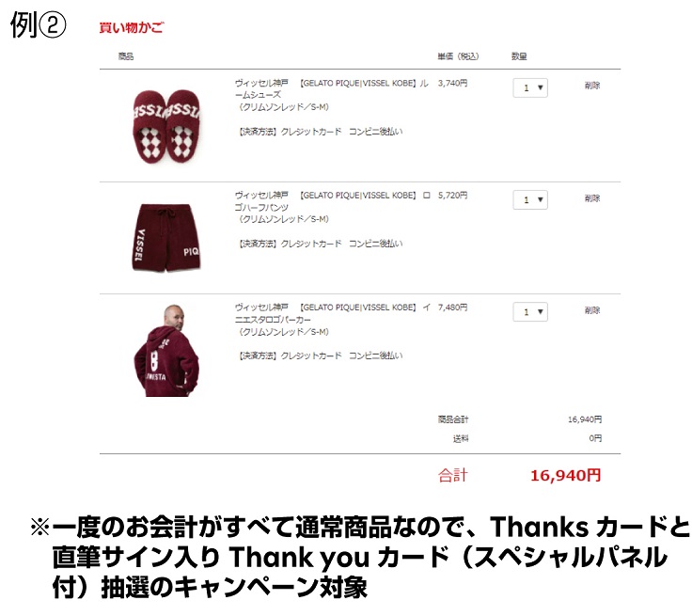The width and height of the screenshot is (692, 616).
Task: Open quantity dropdown for Iniesta logo parka
Action: tap(530, 312)
